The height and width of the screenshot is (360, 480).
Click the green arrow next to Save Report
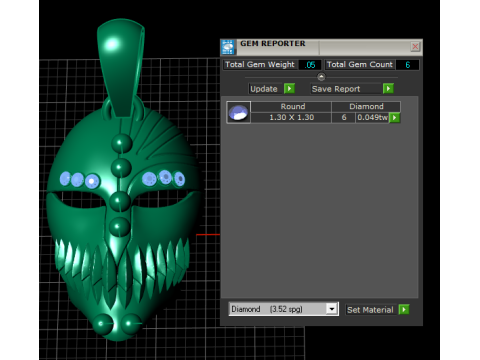[388, 89]
